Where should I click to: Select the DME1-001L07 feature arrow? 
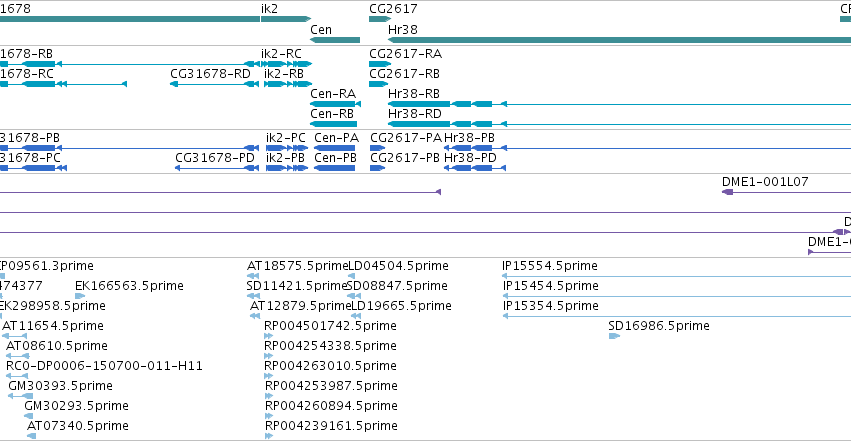point(786,192)
